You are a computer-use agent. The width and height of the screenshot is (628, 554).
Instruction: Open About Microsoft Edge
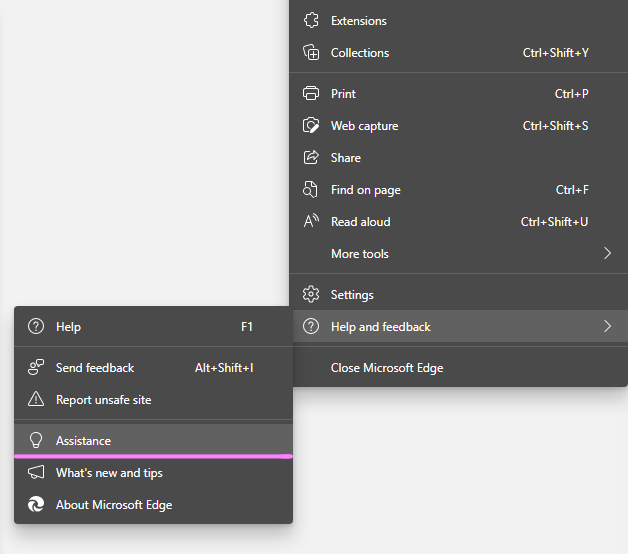click(x=153, y=505)
